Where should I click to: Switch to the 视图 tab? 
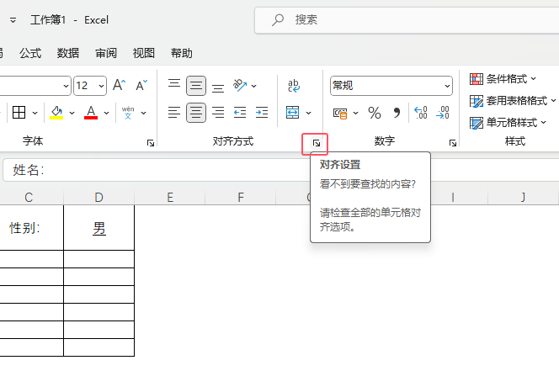(x=144, y=53)
